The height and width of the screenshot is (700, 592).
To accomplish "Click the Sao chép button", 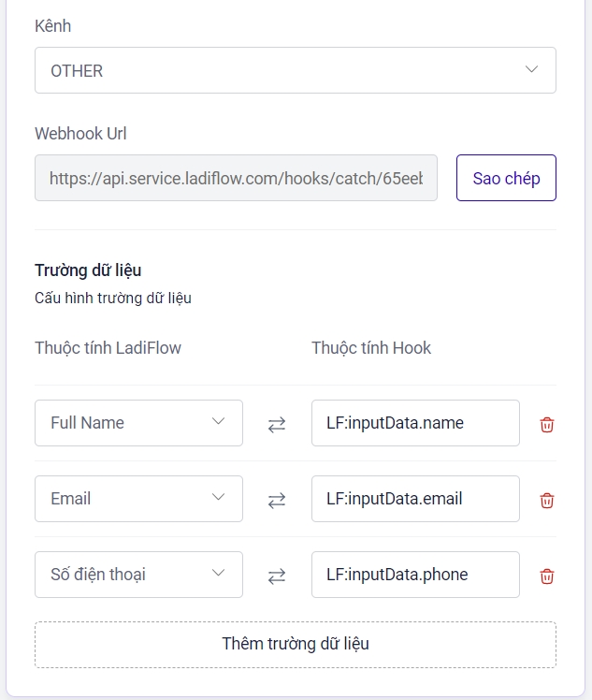I will [506, 178].
